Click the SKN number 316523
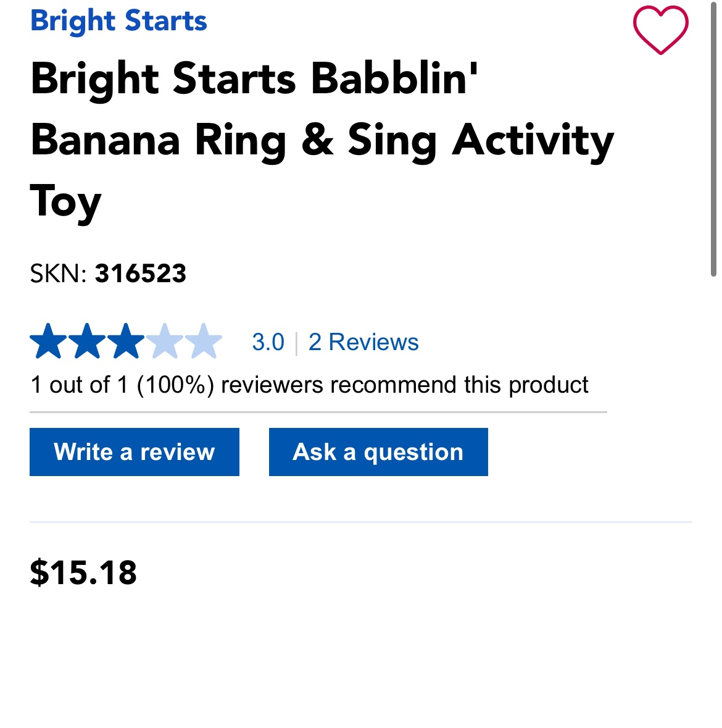Screen dimensions: 722x728 point(141,274)
